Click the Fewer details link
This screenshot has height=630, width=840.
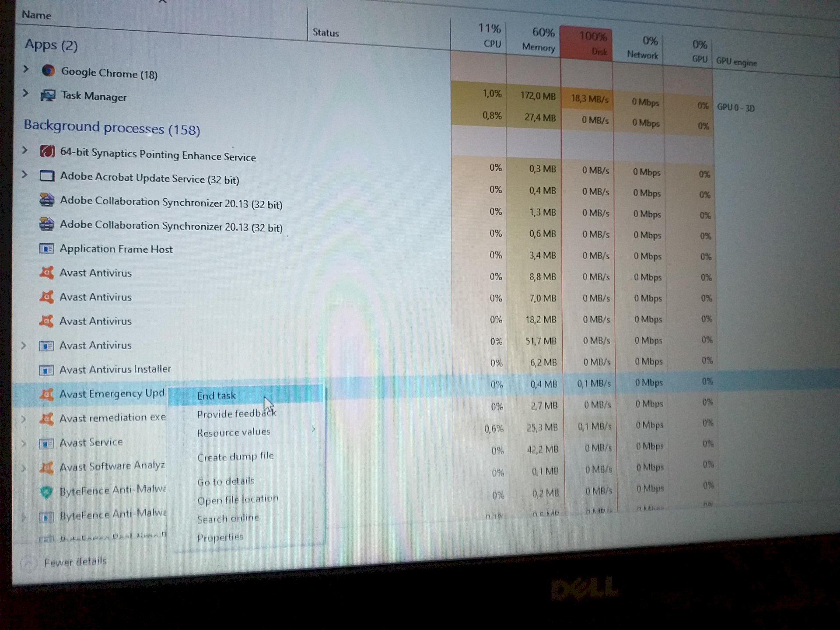point(75,562)
